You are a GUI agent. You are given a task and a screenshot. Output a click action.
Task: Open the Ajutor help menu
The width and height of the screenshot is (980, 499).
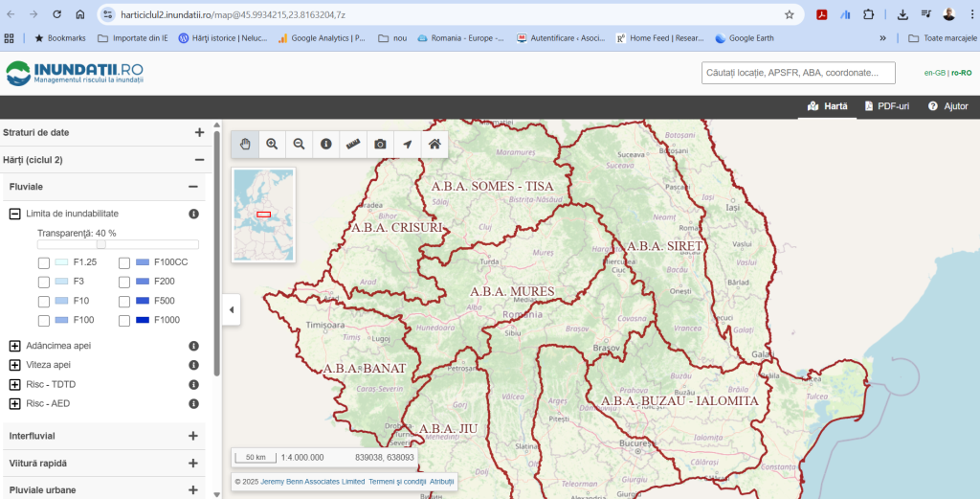pyautogui.click(x=947, y=106)
